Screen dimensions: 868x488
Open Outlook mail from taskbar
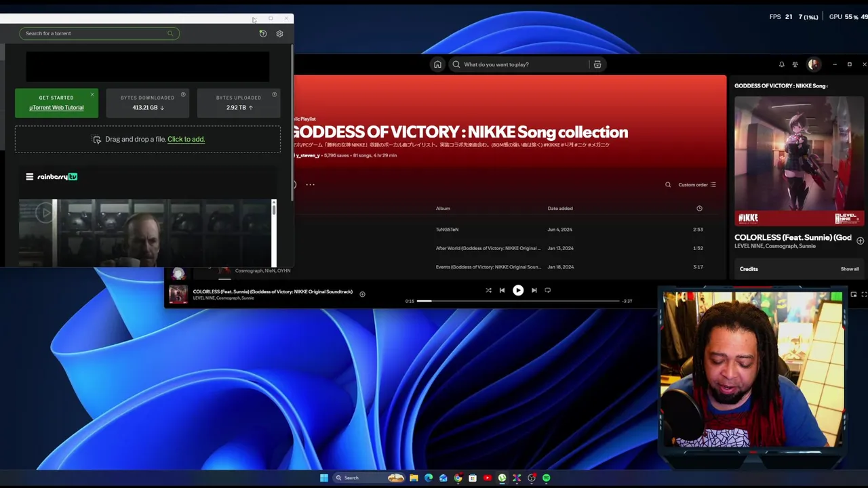(x=443, y=478)
